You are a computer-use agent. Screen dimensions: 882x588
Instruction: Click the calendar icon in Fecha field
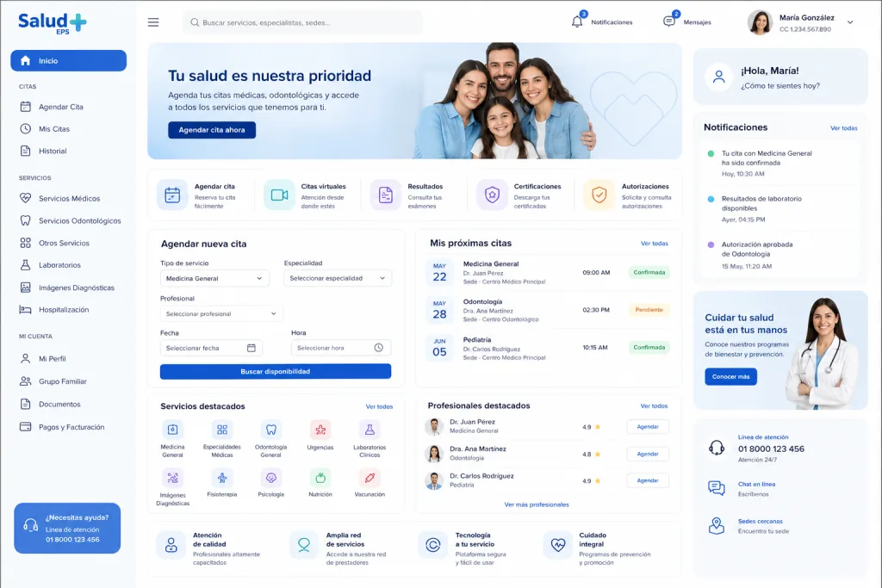(252, 348)
